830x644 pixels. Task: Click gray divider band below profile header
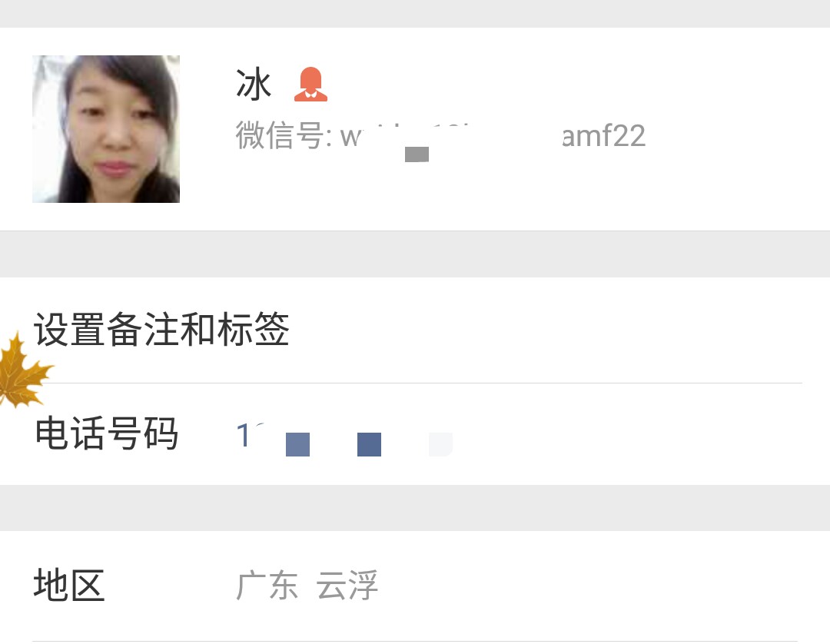415,254
